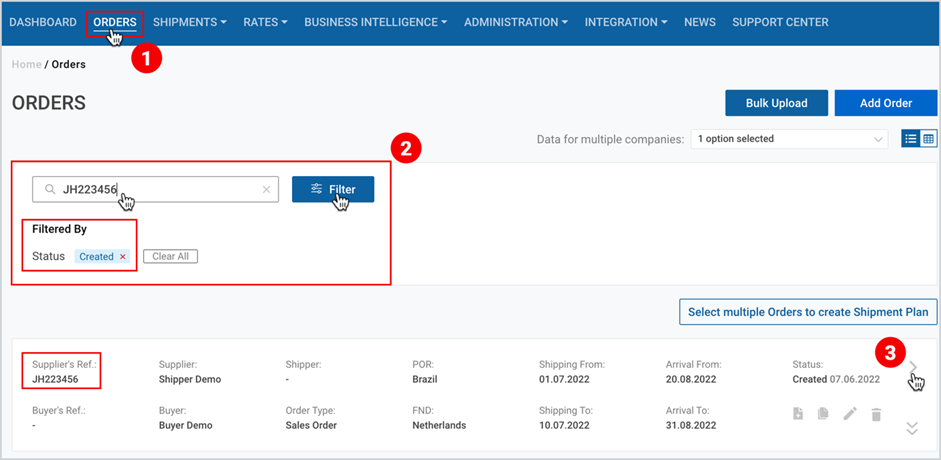
Task: Open the order details chevron arrow
Action: tap(913, 368)
